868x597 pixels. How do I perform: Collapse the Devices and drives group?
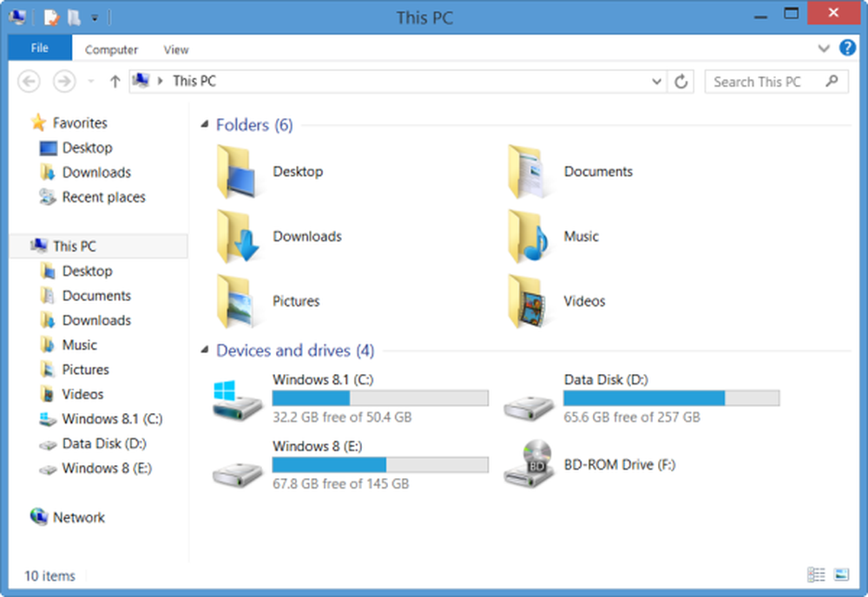205,351
